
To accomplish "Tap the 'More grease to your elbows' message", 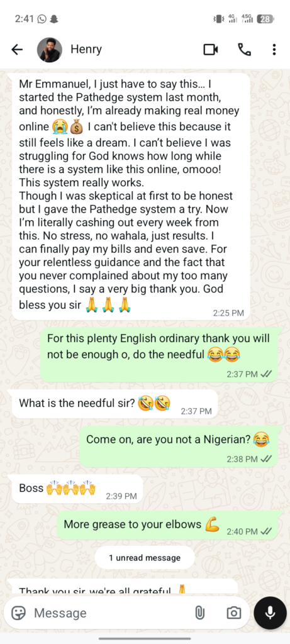I will pos(167,525).
